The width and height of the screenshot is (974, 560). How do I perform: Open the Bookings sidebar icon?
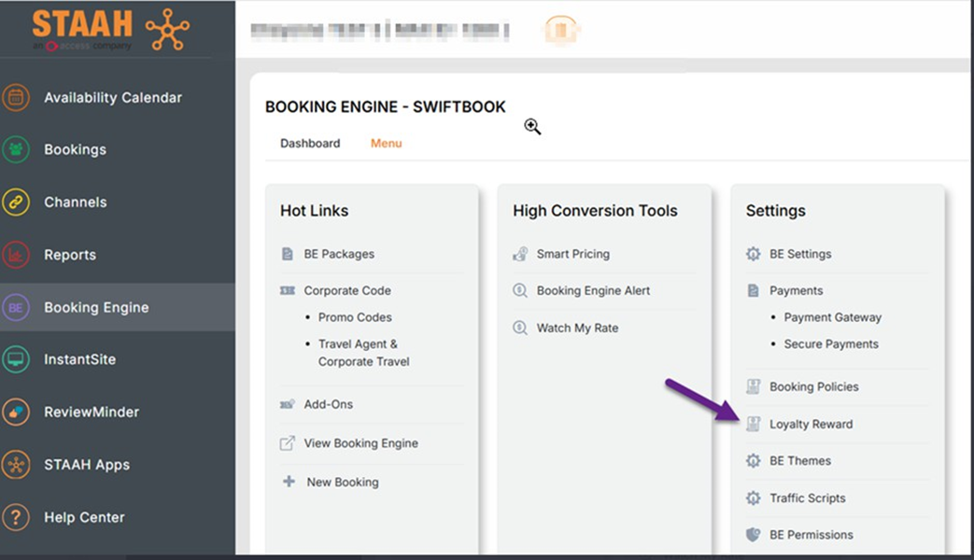(x=16, y=149)
